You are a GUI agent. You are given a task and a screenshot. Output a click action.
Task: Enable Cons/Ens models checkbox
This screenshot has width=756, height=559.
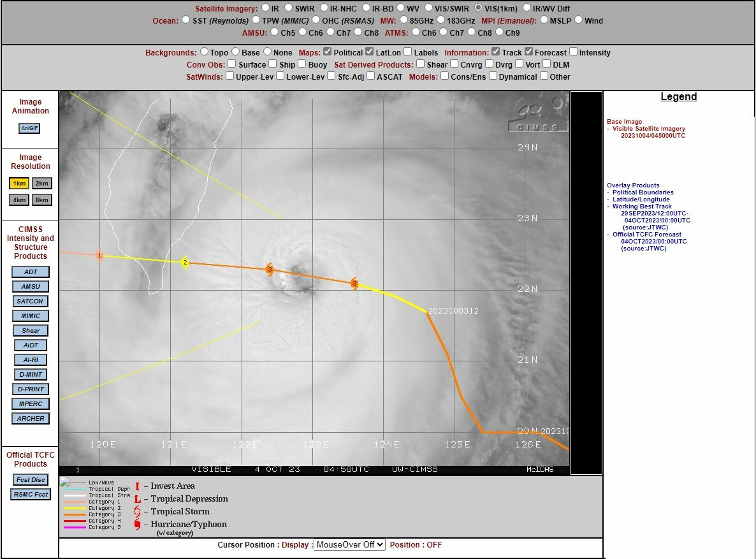pyautogui.click(x=444, y=76)
